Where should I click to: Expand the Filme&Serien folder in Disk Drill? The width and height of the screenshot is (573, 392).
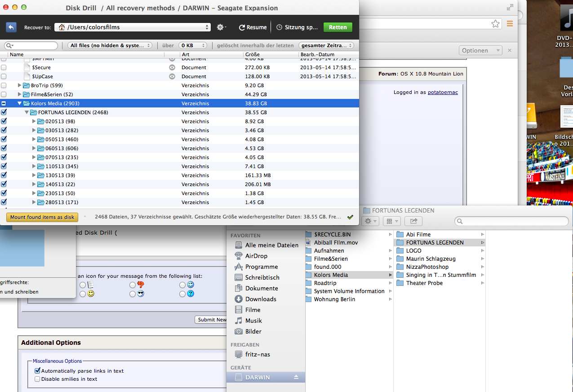click(x=19, y=94)
